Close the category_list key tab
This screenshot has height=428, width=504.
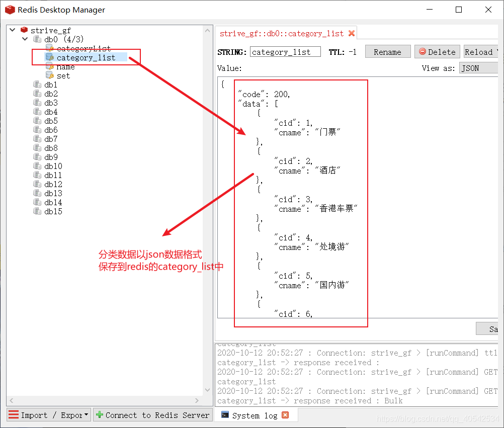click(x=352, y=33)
